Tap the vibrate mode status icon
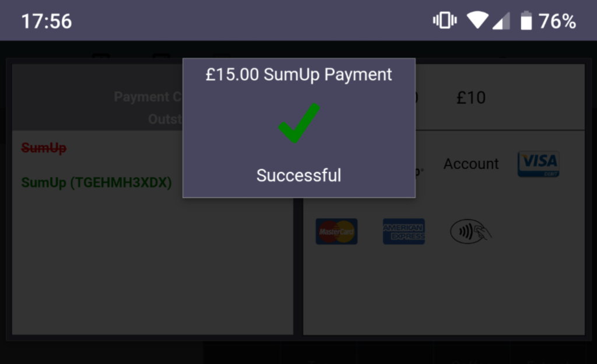597x364 pixels. coord(445,20)
